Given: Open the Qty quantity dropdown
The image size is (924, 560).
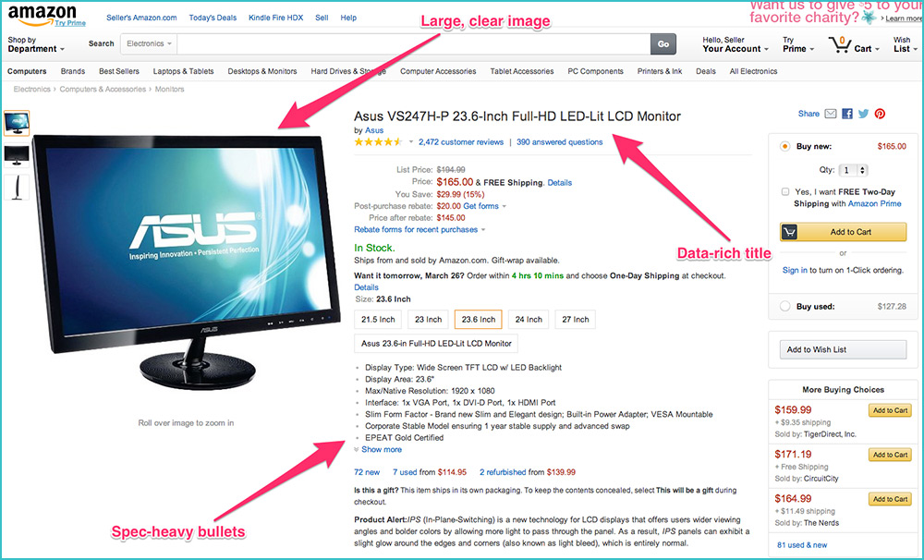Looking at the screenshot, I should 854,170.
